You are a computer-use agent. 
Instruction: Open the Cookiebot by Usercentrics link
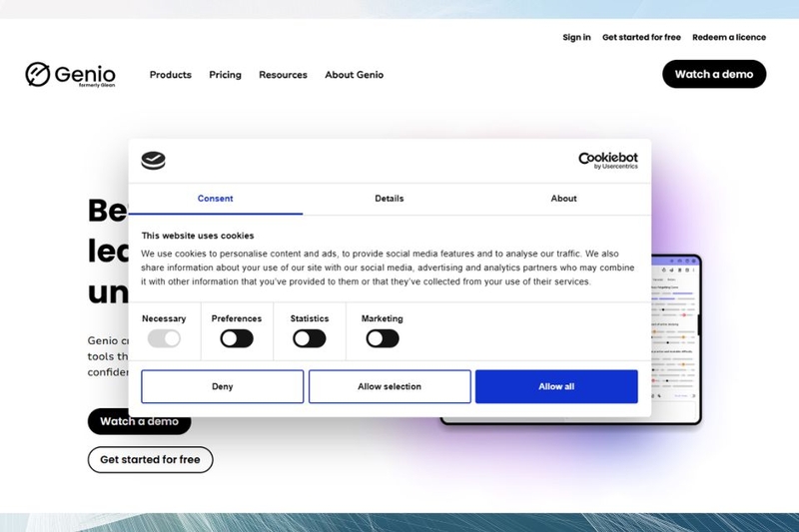pos(608,161)
